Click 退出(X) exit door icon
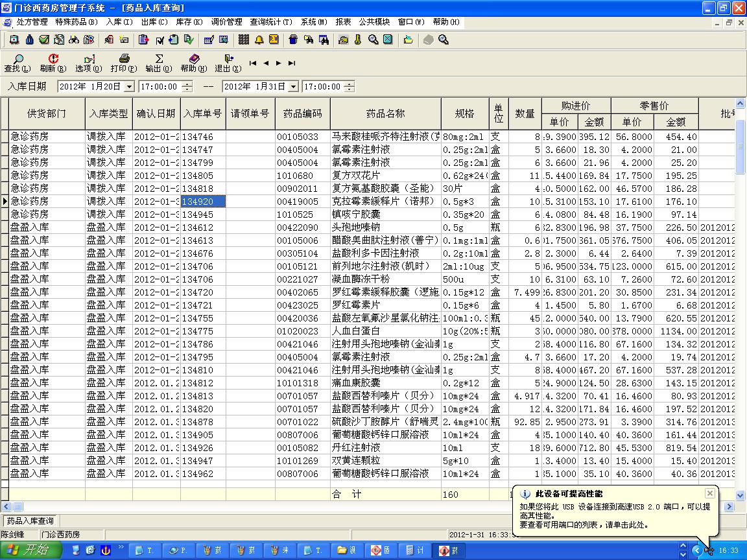 228,64
